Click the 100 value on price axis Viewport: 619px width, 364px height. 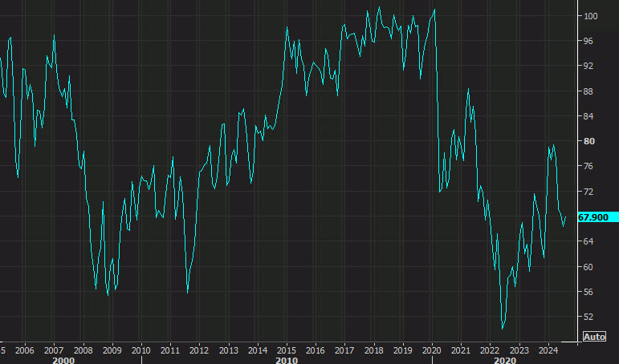[591, 16]
